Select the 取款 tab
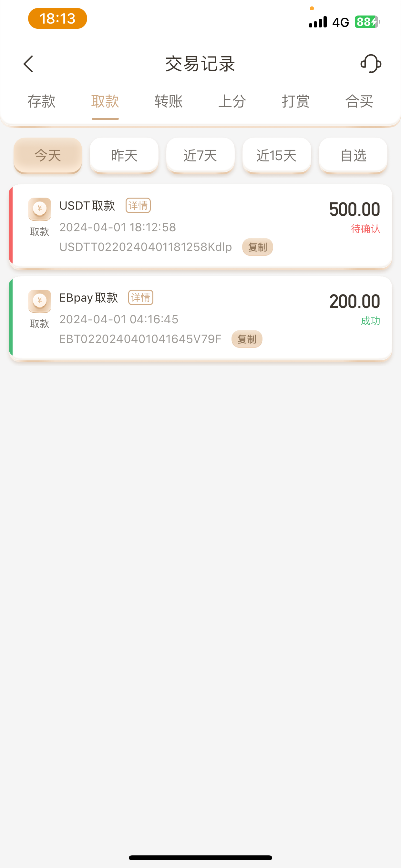The height and width of the screenshot is (868, 401). 105,101
